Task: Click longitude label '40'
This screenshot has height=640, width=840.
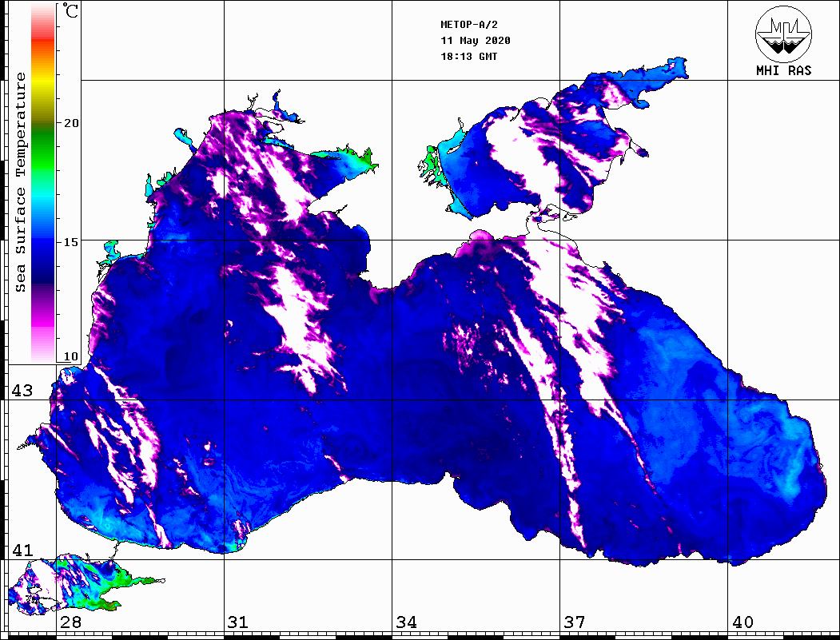Action: (x=742, y=622)
